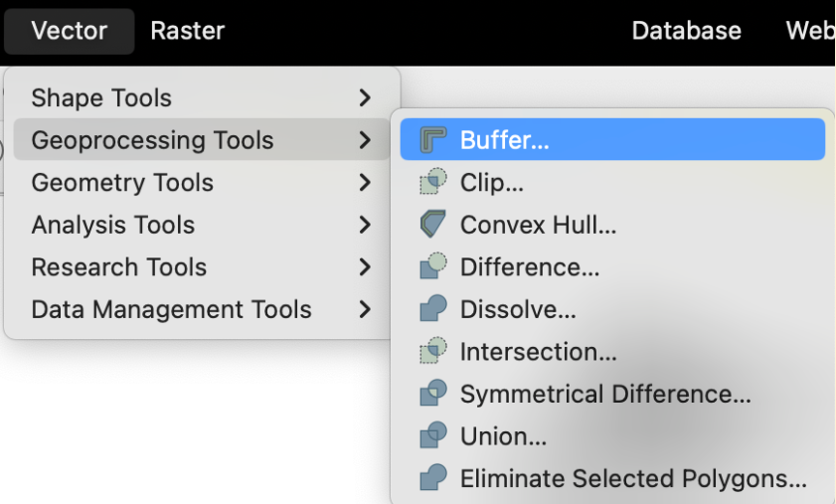836x504 pixels.
Task: Click the Dissolve tool icon
Action: [432, 309]
